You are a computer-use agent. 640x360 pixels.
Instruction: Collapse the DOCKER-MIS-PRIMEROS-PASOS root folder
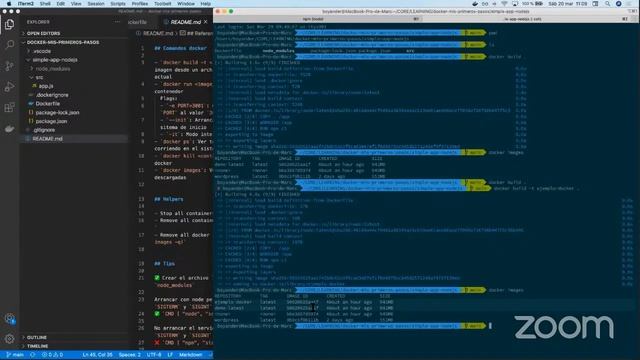click(x=62, y=42)
